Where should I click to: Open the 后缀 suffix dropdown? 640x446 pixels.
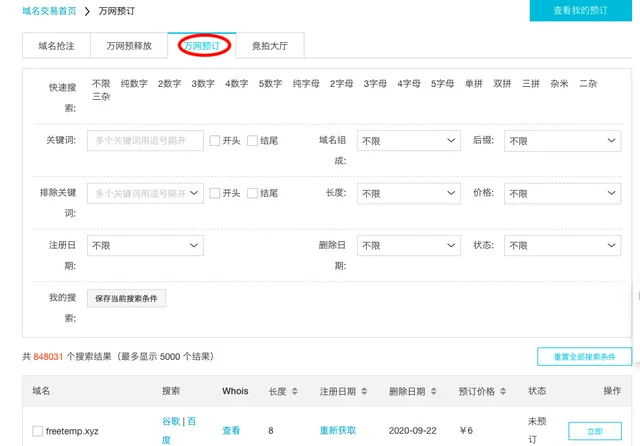[x=562, y=141]
